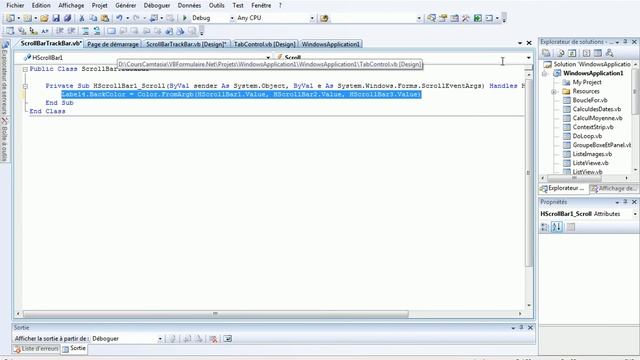Open the Scroll method name dropdown
640x360 pixels.
pos(529,58)
